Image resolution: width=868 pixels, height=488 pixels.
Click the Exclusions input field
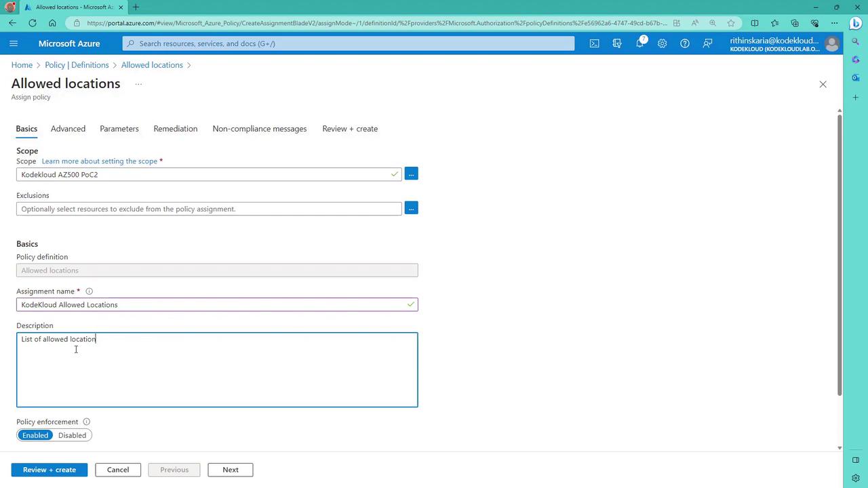209,209
